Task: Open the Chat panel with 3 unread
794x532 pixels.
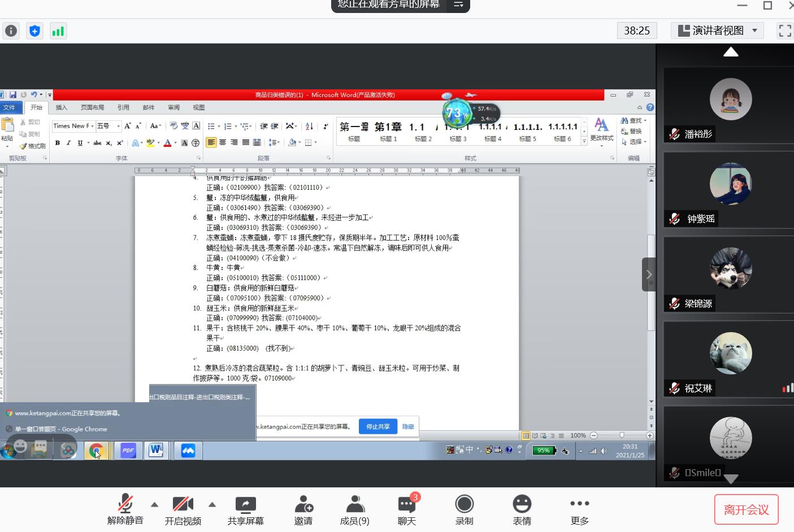Action: 406,509
